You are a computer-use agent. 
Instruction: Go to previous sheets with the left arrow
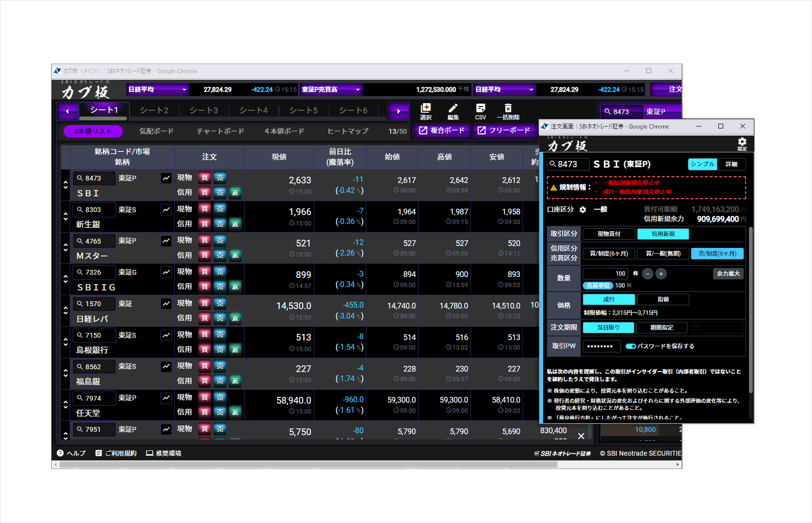tap(67, 111)
